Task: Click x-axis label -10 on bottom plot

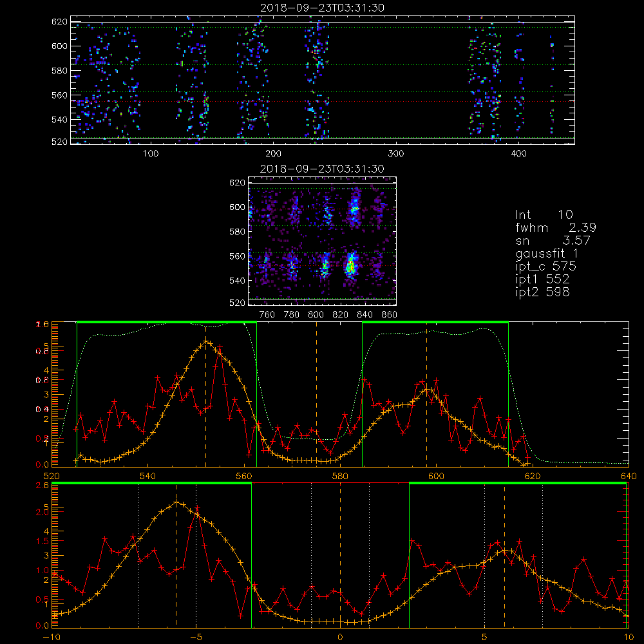Action: tap(52, 637)
